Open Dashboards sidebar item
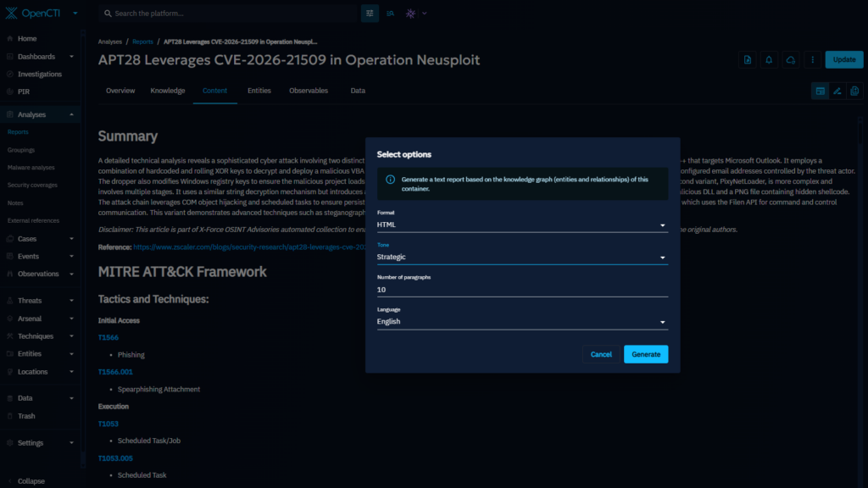Screen dimensions: 868x488 point(36,57)
